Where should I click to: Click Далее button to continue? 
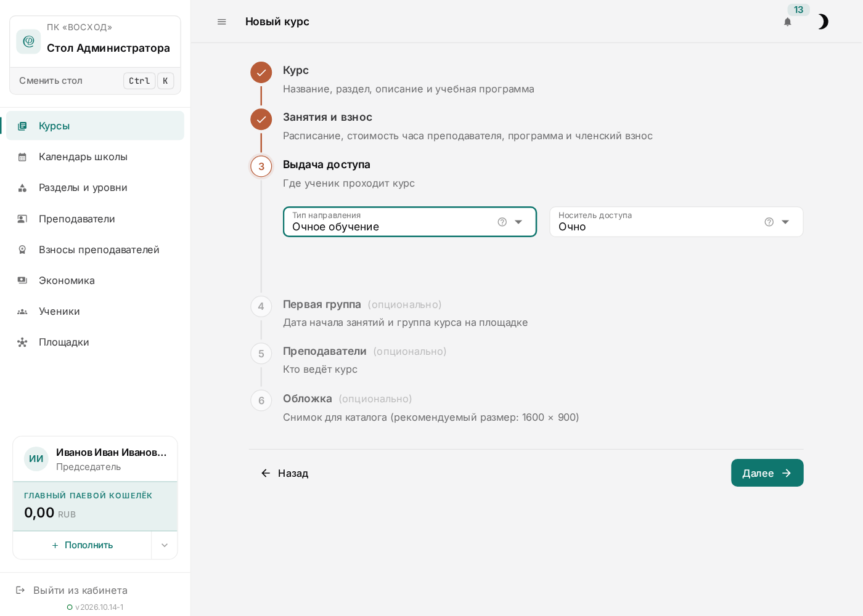767,473
